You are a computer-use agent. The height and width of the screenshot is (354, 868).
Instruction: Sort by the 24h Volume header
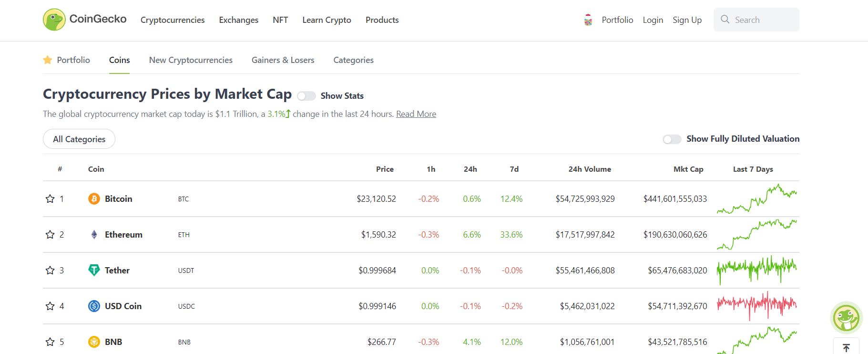[590, 169]
